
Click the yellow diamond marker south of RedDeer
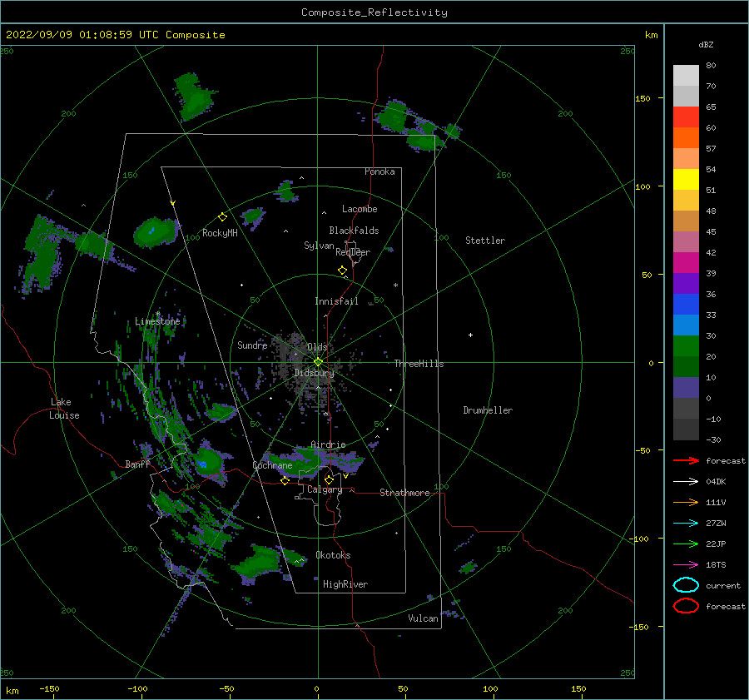[x=342, y=271]
